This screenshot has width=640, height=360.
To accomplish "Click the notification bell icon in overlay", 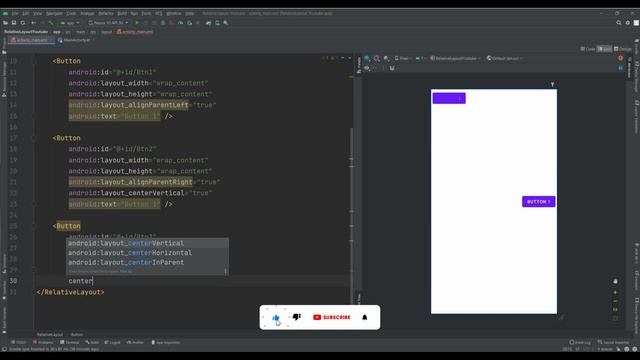I will coord(364,317).
